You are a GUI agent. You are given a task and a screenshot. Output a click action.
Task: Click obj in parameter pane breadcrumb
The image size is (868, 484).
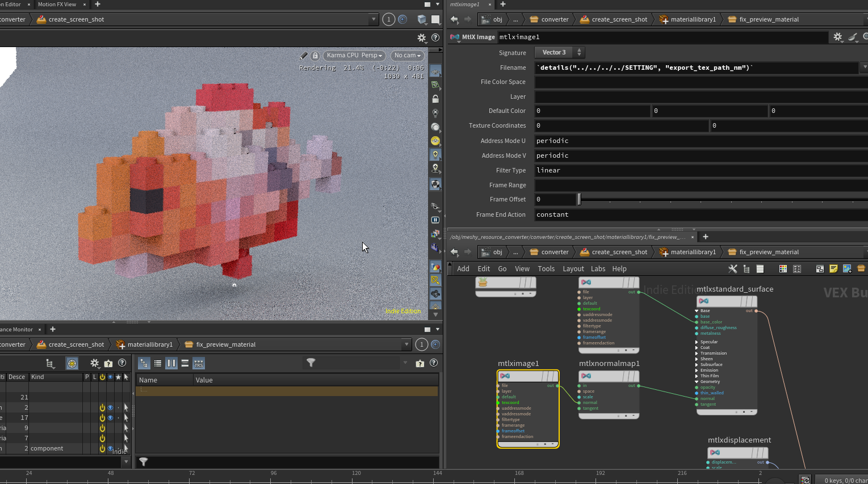pos(497,19)
